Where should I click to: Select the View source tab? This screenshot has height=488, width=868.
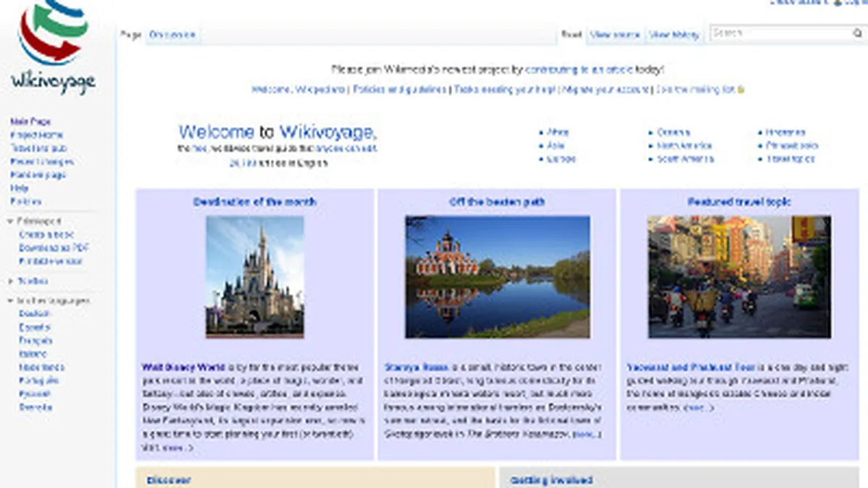[615, 33]
